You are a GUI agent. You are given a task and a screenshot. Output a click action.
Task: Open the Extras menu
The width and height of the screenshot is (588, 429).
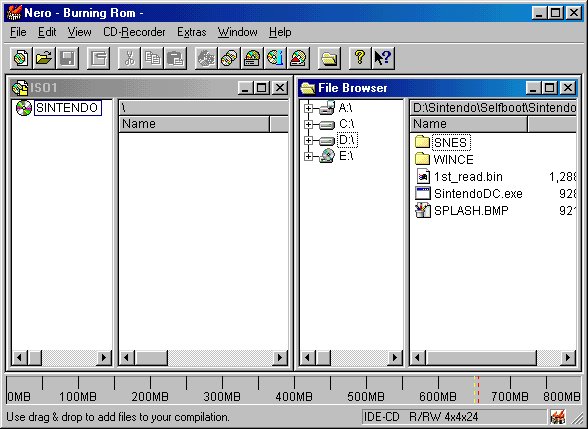192,32
